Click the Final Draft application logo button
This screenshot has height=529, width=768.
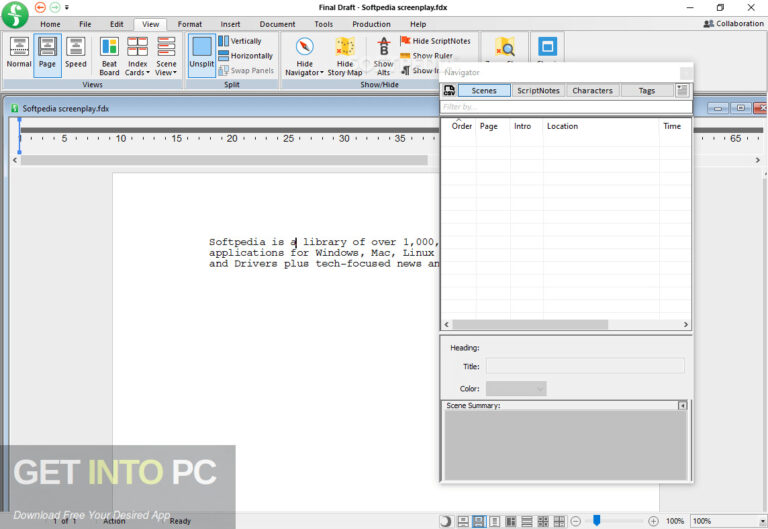tap(15, 14)
